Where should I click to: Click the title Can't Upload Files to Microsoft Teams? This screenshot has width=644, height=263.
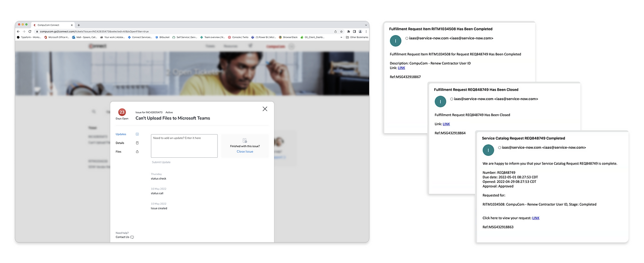pos(173,118)
